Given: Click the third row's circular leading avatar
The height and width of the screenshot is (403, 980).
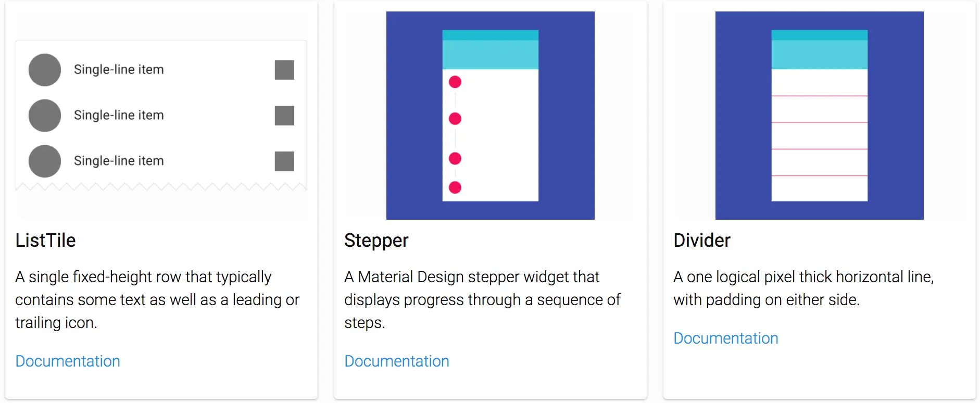Looking at the screenshot, I should point(45,161).
